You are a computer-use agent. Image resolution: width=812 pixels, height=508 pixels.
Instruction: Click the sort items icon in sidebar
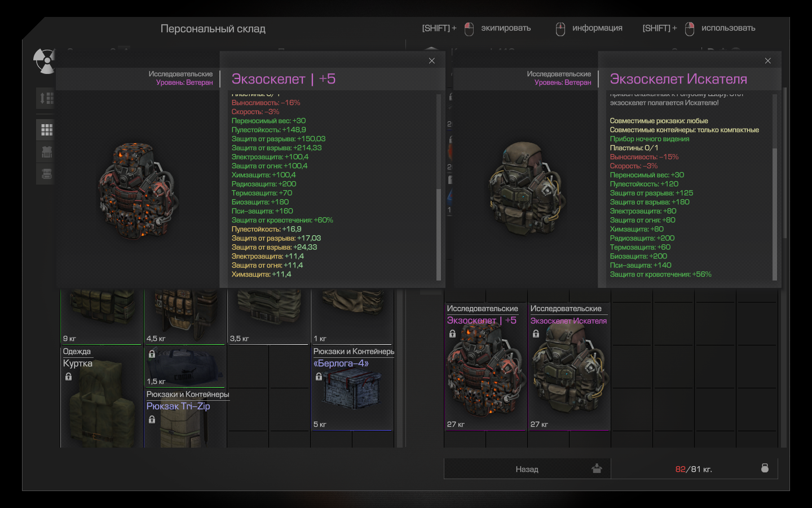(x=46, y=98)
